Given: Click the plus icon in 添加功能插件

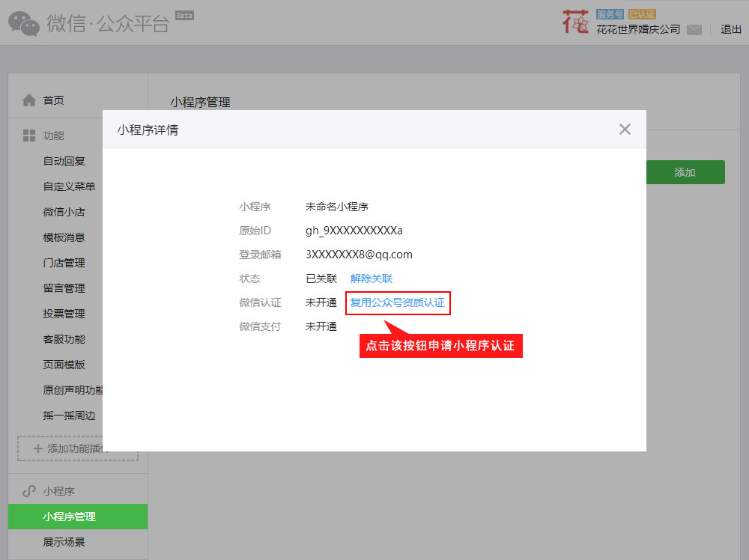Looking at the screenshot, I should coord(38,448).
